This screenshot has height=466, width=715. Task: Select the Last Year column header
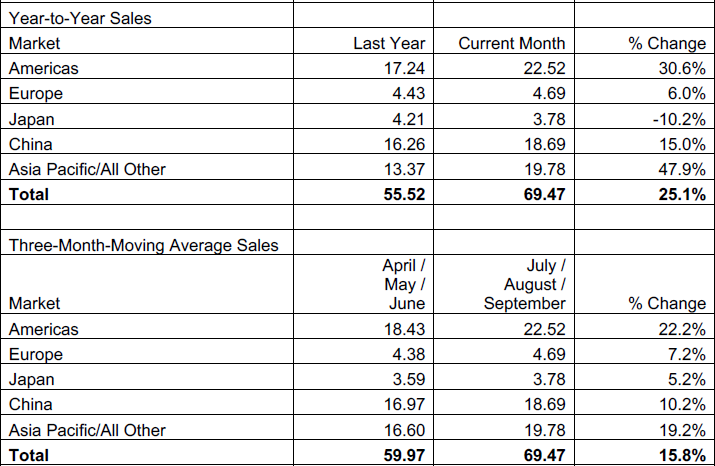click(389, 43)
